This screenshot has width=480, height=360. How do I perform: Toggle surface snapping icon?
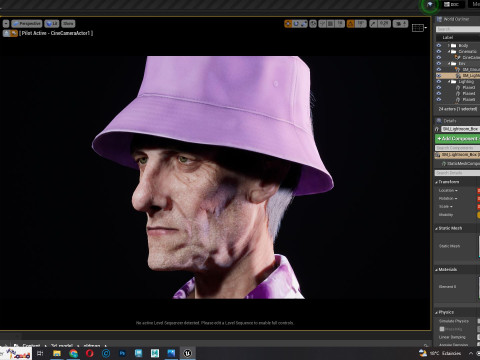coord(322,24)
